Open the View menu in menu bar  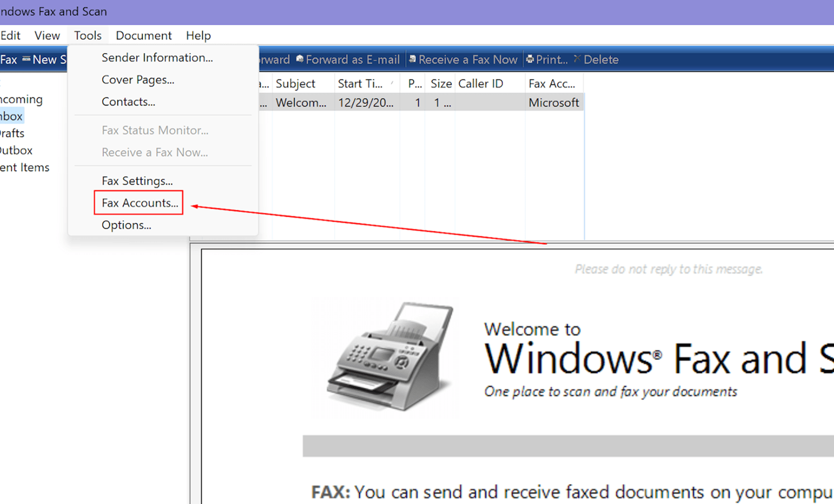click(47, 35)
